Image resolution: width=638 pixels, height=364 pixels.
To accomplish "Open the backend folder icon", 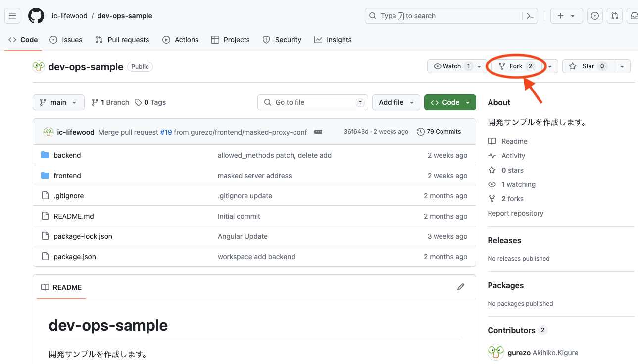I will 45,155.
